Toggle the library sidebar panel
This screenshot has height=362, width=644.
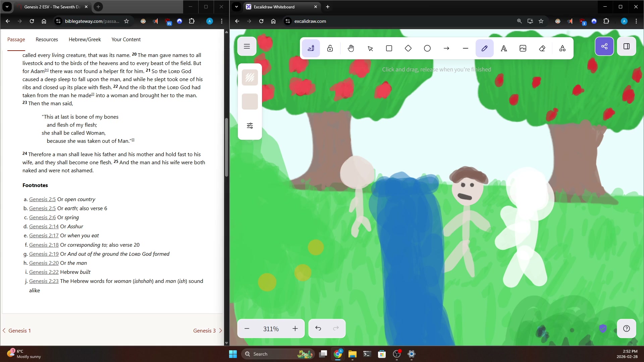[626, 46]
